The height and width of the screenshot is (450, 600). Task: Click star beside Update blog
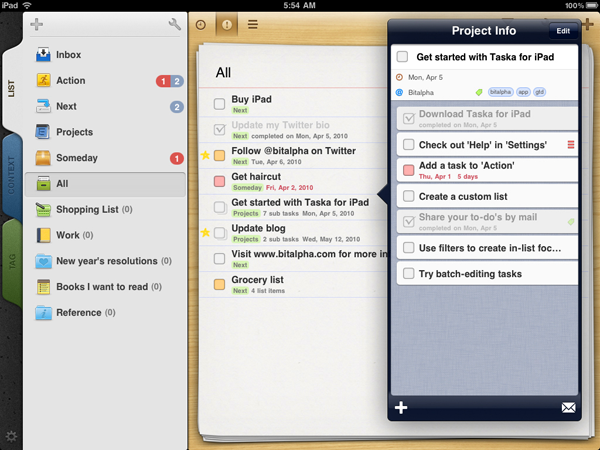click(x=205, y=232)
